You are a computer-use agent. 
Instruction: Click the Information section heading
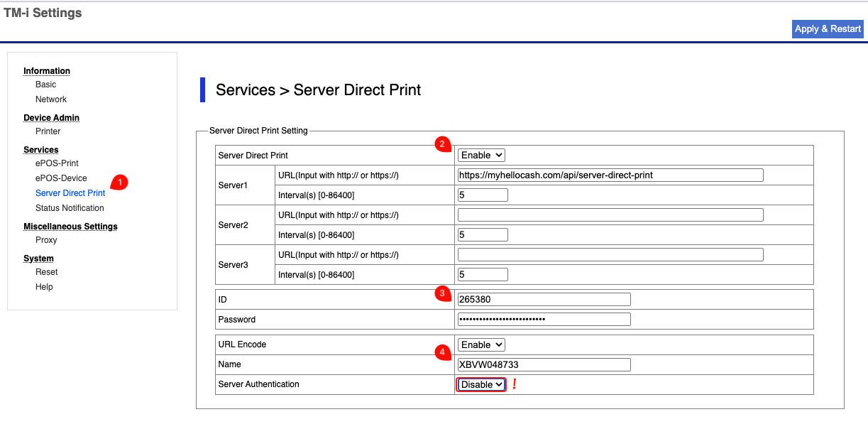point(47,71)
